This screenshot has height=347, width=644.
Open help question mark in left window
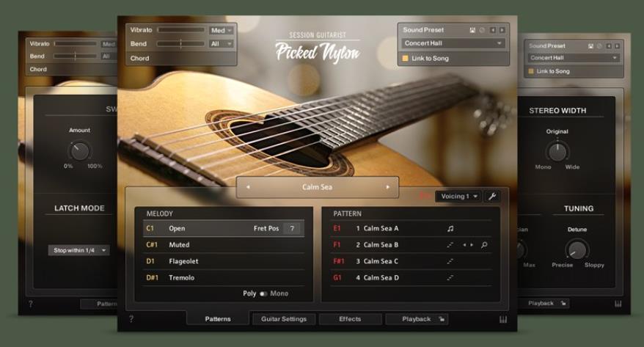30,304
